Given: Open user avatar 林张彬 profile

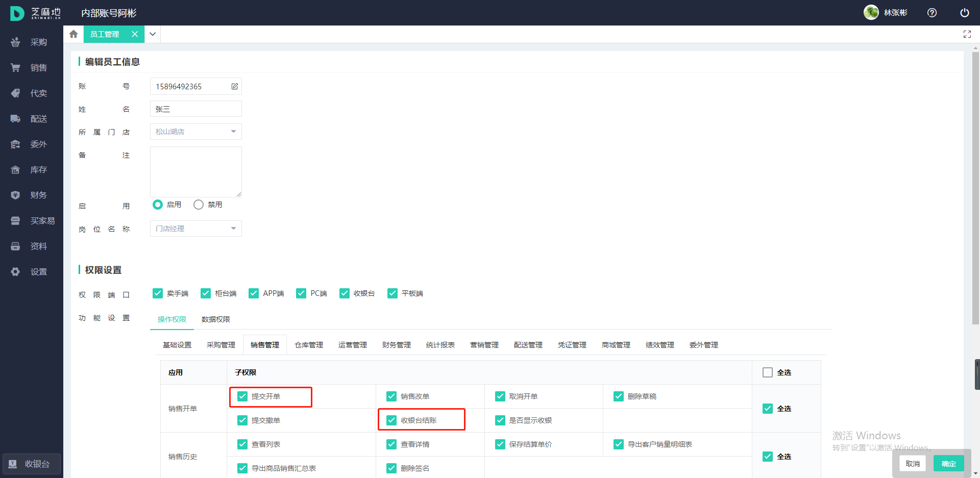Looking at the screenshot, I should [x=886, y=13].
